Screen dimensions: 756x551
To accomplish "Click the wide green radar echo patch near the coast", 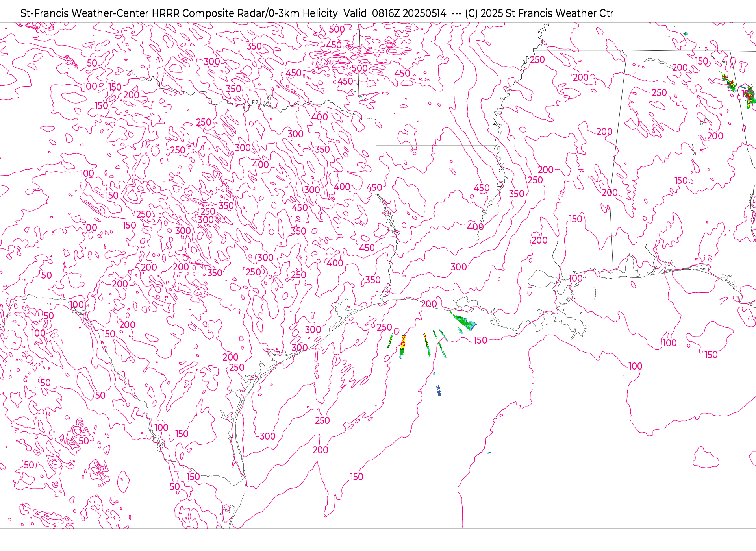I will pyautogui.click(x=465, y=322).
